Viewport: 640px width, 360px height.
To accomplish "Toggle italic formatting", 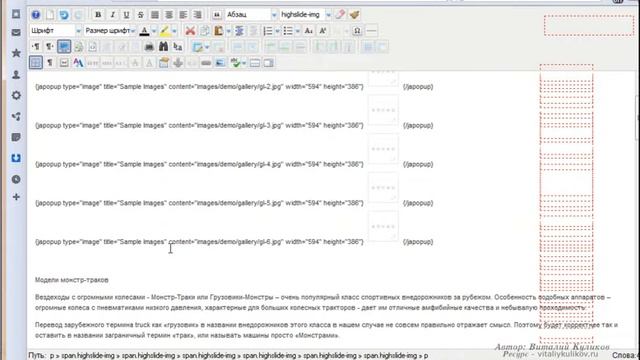I will pos(112,15).
